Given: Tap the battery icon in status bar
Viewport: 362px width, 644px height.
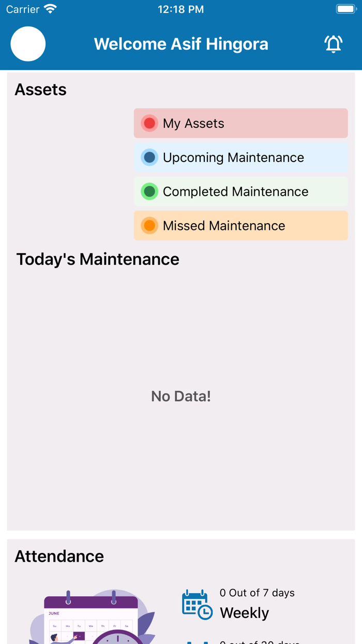Looking at the screenshot, I should [346, 9].
